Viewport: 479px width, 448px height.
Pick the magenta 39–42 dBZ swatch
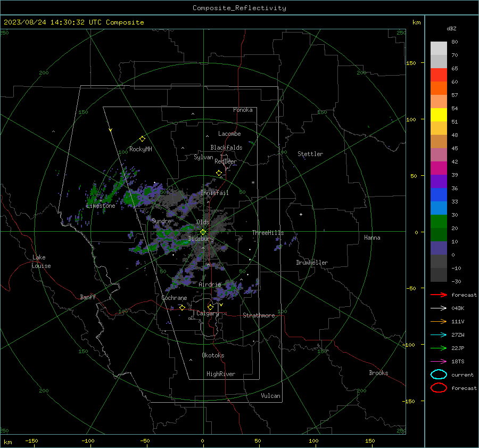pyautogui.click(x=439, y=168)
